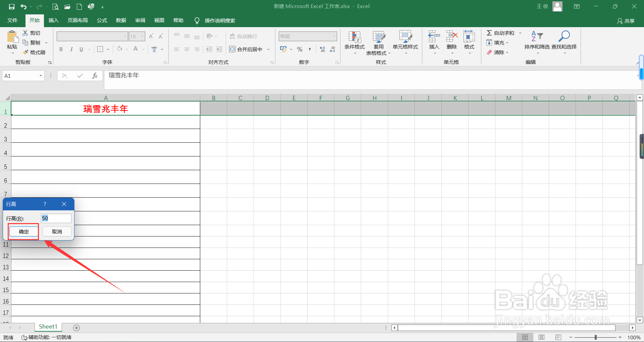The image size is (644, 342).
Task: Click the Undo arrow icon
Action: [23, 7]
